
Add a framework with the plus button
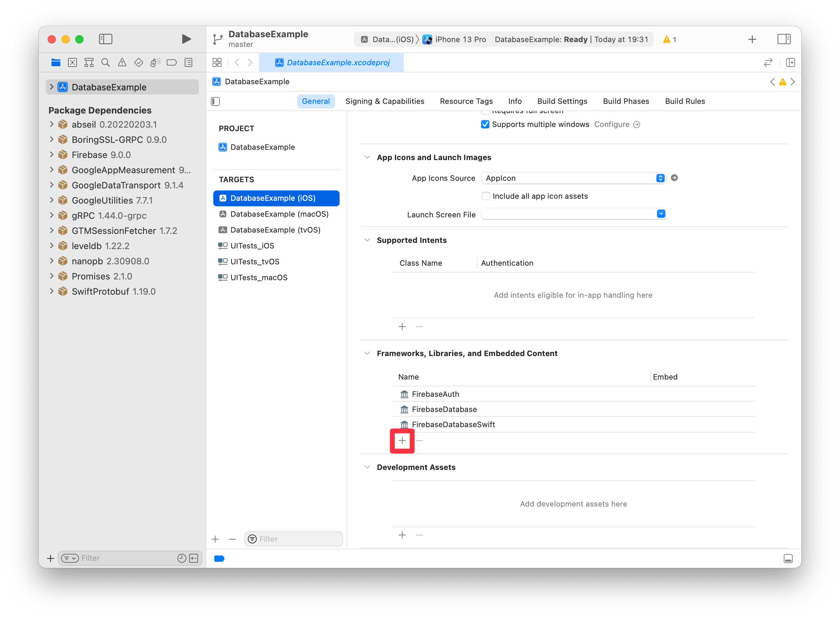point(402,441)
